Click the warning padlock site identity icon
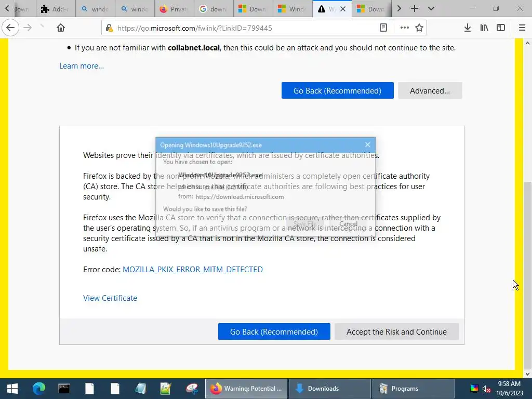 (109, 28)
